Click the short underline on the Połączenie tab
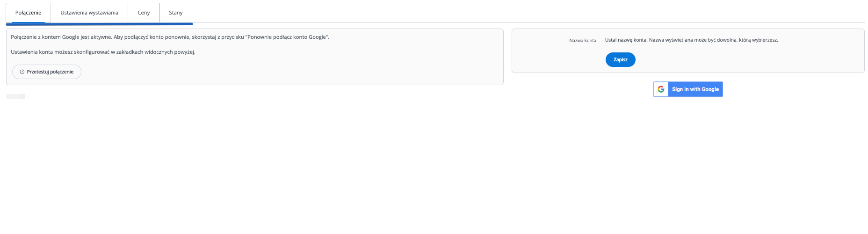Screen dimensions: 868x234 tap(28, 22)
